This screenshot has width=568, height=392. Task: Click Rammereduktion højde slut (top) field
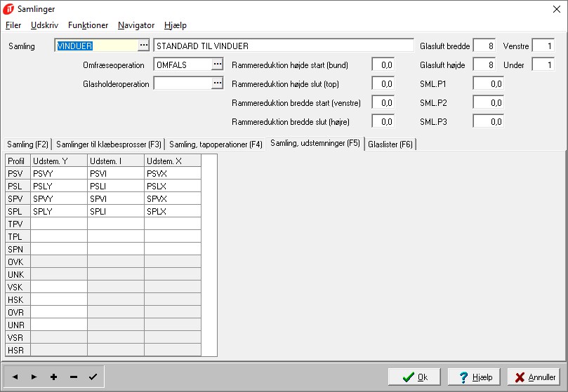[x=383, y=83]
